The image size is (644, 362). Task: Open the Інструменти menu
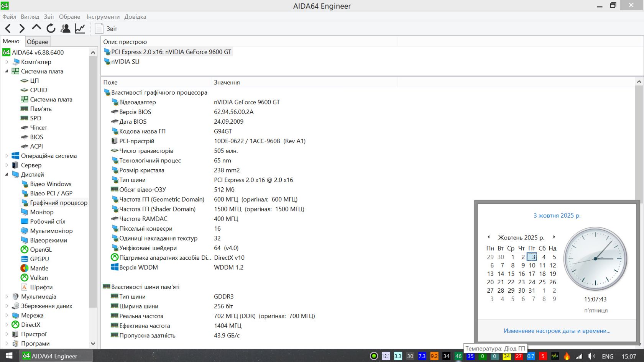pyautogui.click(x=103, y=16)
